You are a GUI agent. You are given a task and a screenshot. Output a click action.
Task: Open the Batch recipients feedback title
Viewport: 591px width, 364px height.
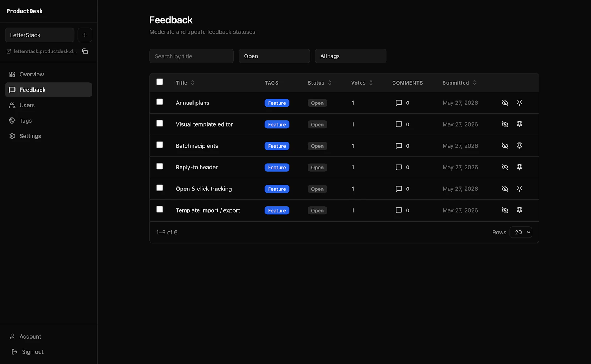[197, 146]
